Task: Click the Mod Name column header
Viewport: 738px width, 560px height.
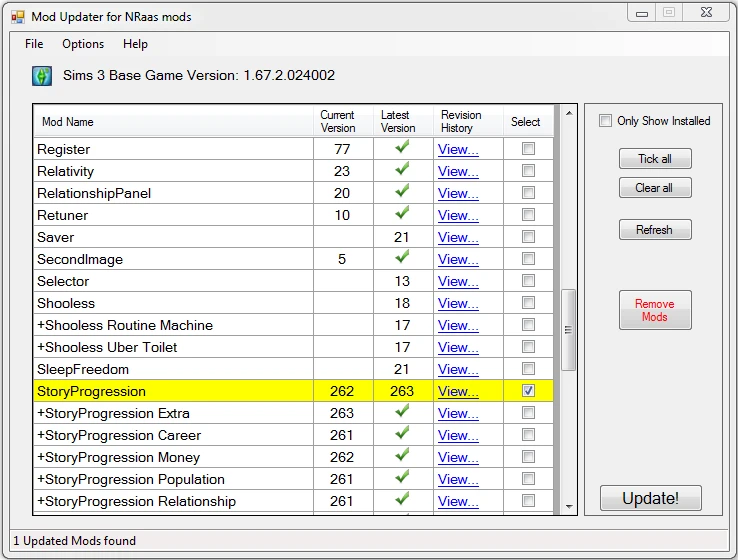Action: tap(173, 122)
